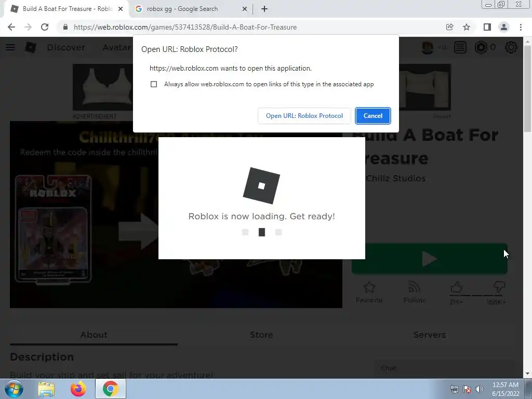Open the Discover page
The width and height of the screenshot is (532, 399).
pyautogui.click(x=66, y=47)
